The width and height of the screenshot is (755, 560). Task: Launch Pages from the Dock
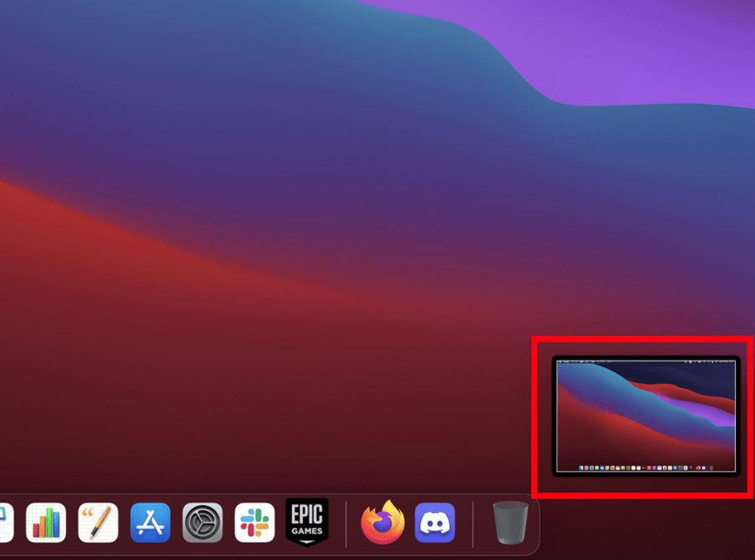[98, 522]
